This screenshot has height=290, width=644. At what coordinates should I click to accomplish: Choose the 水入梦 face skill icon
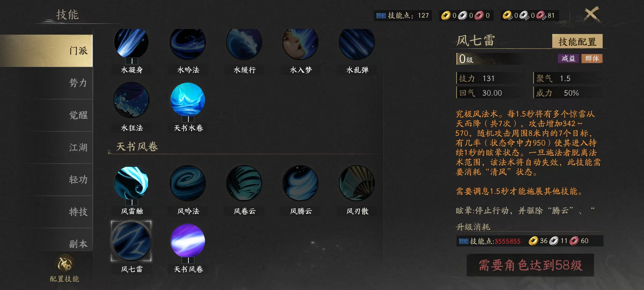pyautogui.click(x=301, y=43)
